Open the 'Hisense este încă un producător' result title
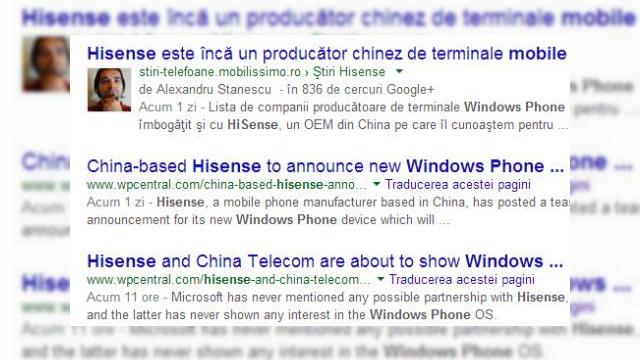Viewport: 640px width, 360px height. [327, 53]
